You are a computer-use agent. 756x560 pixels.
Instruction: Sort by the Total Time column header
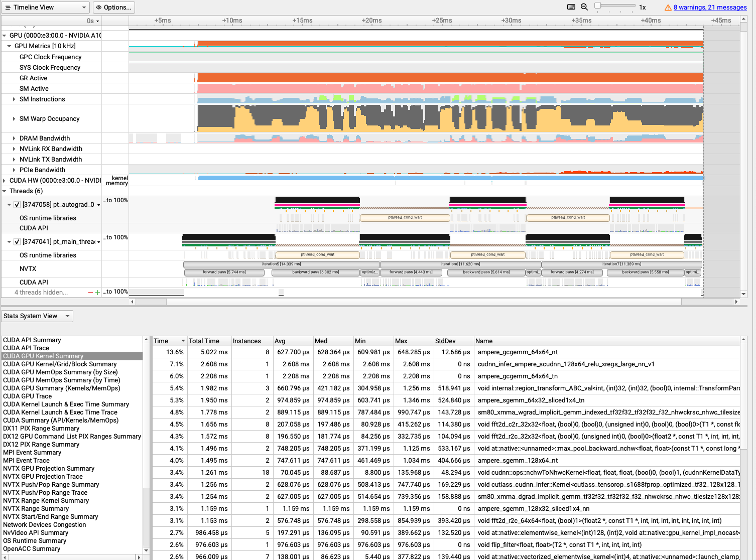(209, 341)
